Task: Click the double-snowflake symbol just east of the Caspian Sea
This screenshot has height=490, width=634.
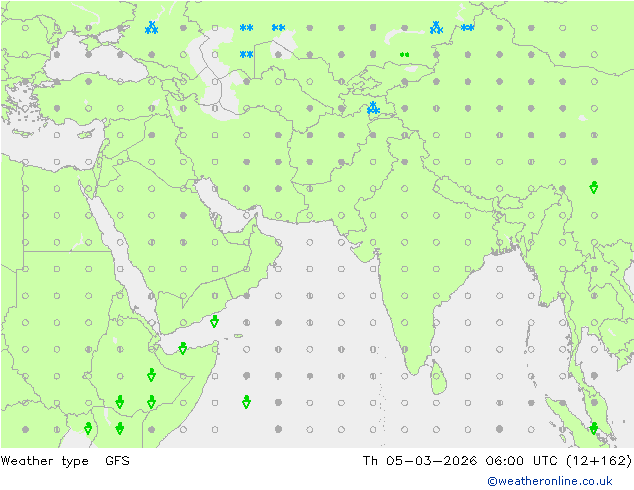Action: click(246, 54)
